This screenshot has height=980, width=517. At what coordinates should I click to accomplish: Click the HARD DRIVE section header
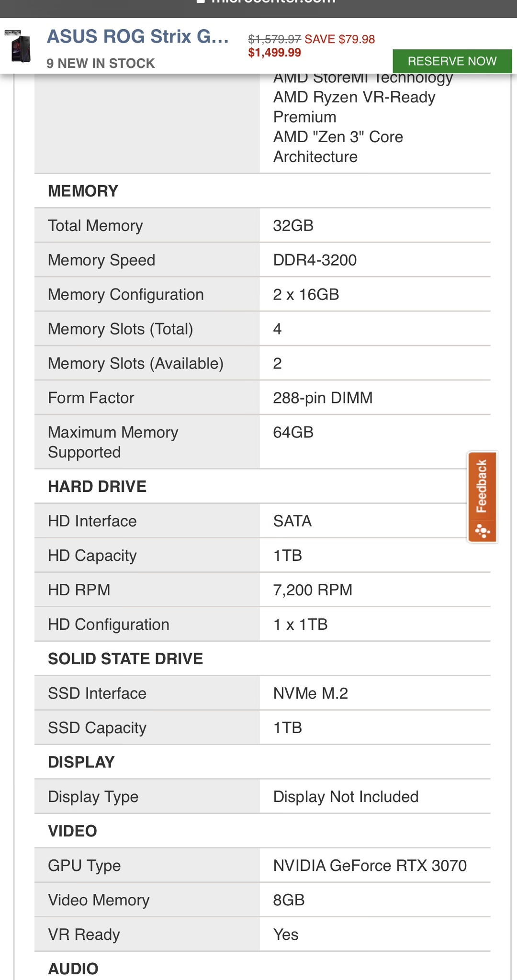coord(97,486)
